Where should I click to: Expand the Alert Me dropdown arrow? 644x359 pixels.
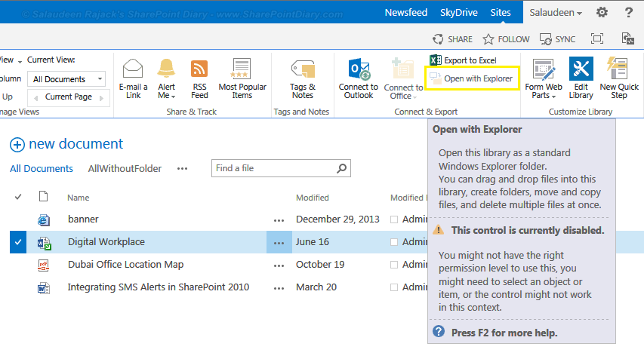click(x=174, y=97)
